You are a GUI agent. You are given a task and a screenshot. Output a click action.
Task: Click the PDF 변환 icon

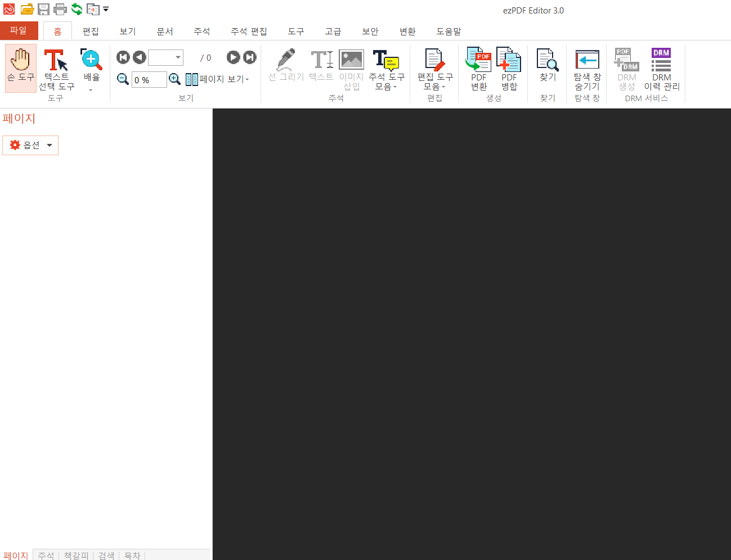[x=479, y=69]
